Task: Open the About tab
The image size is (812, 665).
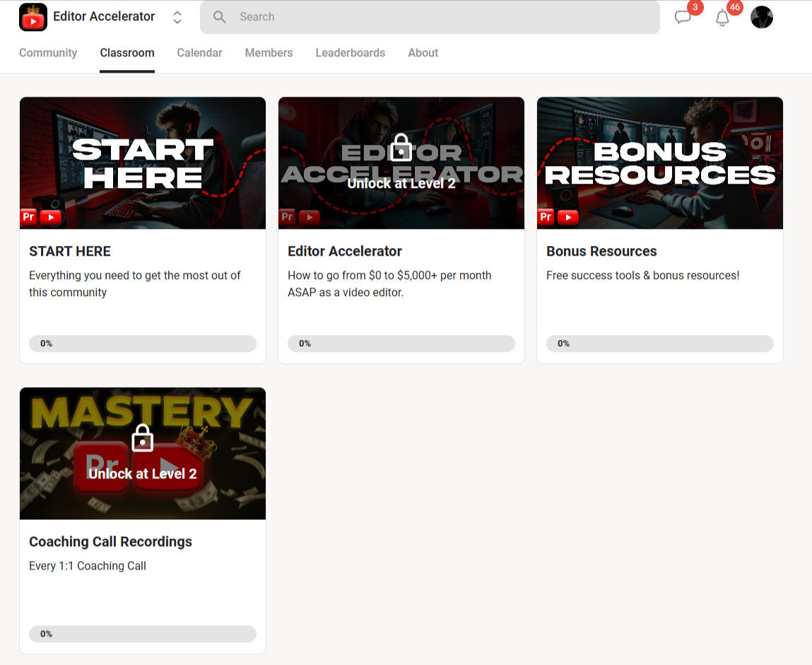Action: coord(423,53)
